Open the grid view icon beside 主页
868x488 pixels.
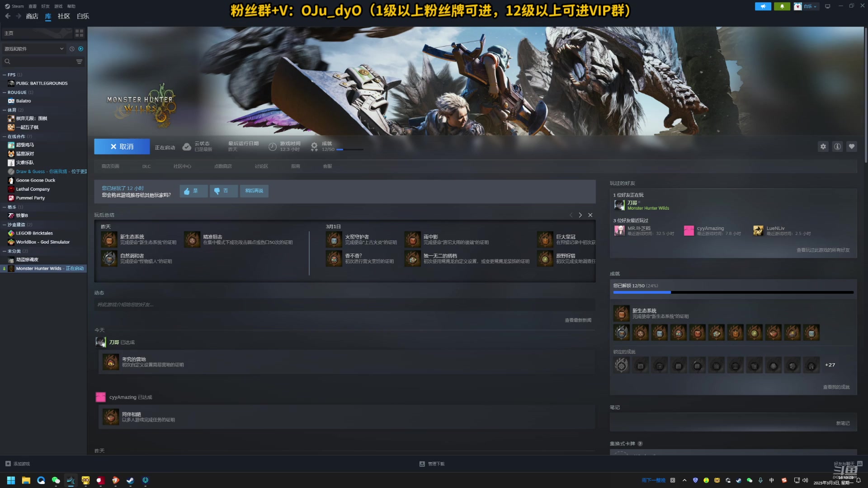(79, 33)
